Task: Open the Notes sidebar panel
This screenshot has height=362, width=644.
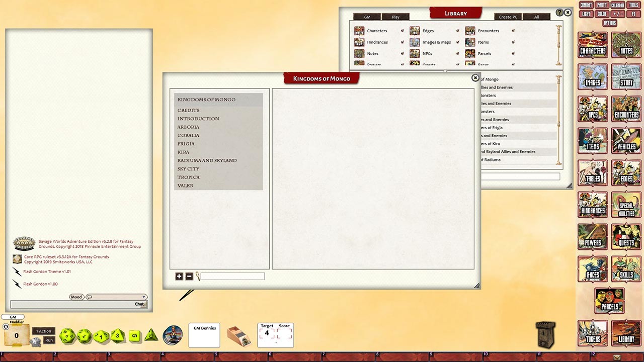Action: click(x=626, y=46)
